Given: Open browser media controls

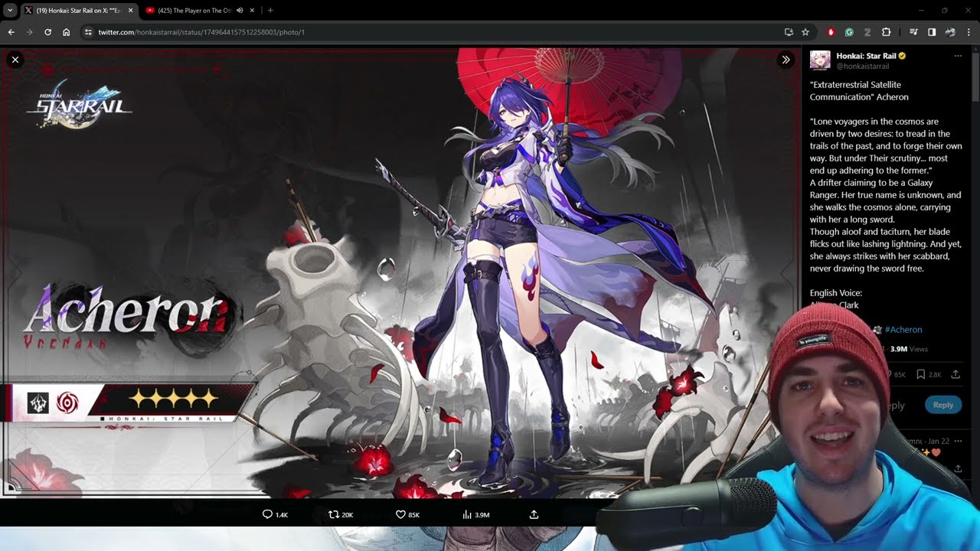Looking at the screenshot, I should click(913, 32).
